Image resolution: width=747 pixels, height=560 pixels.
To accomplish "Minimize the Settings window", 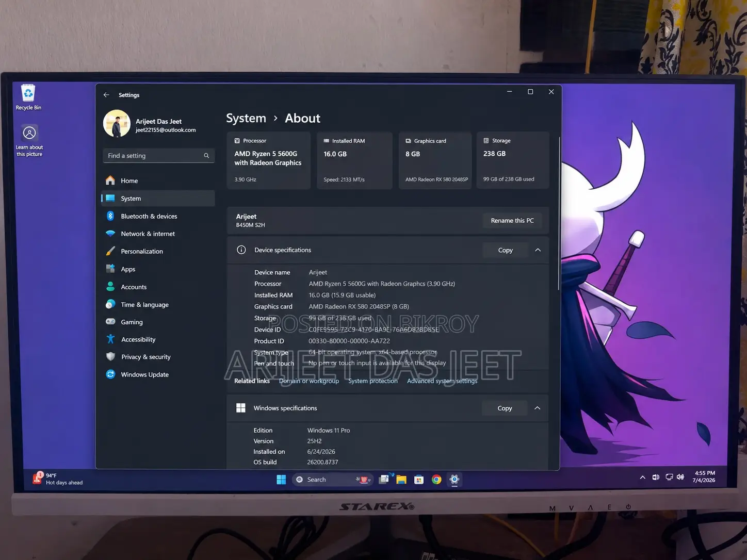I will click(509, 92).
